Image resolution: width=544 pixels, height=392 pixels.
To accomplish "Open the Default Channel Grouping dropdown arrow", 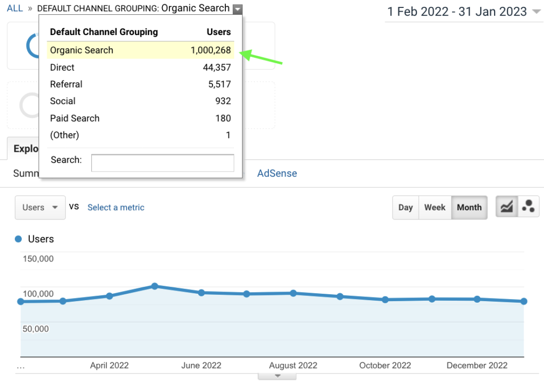I will point(237,9).
